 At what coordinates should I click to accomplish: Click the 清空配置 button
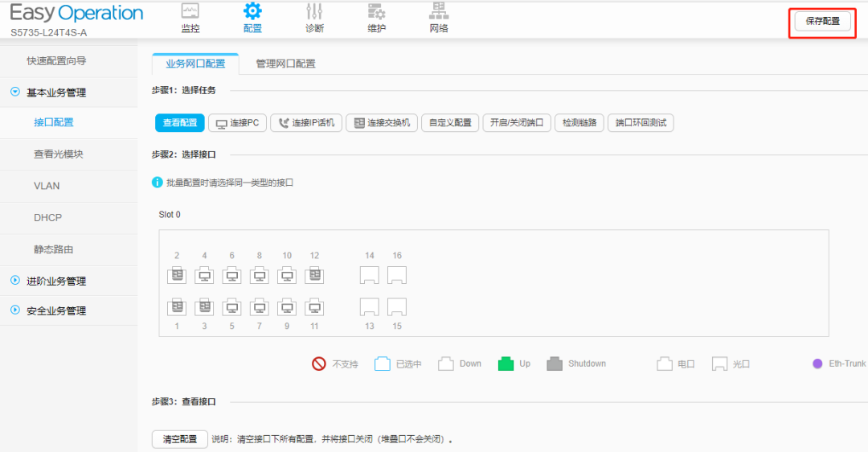tap(180, 439)
